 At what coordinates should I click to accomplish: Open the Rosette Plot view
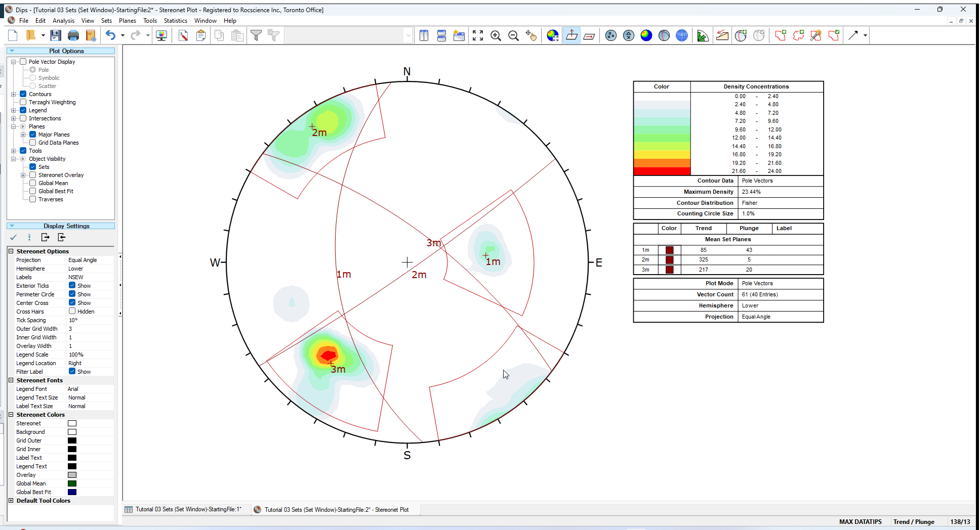pos(703,35)
